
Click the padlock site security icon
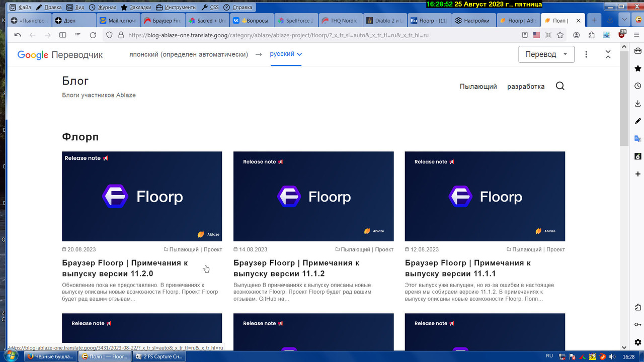(x=121, y=35)
